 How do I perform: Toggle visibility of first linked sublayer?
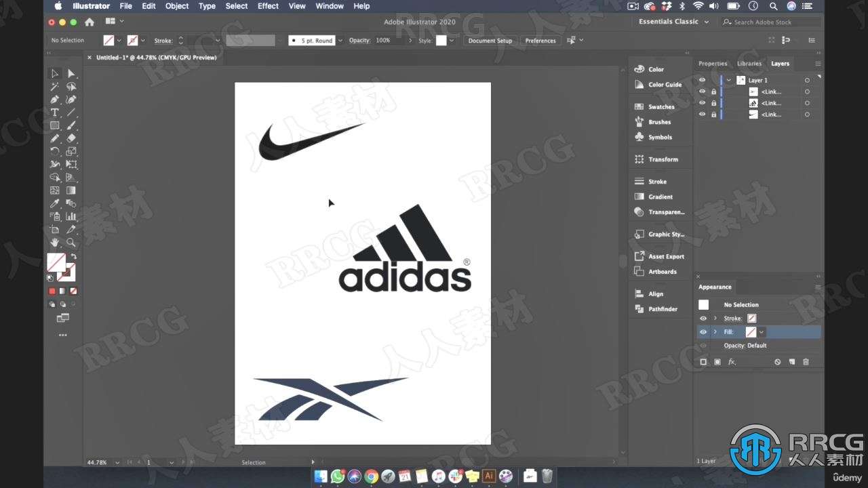point(703,91)
